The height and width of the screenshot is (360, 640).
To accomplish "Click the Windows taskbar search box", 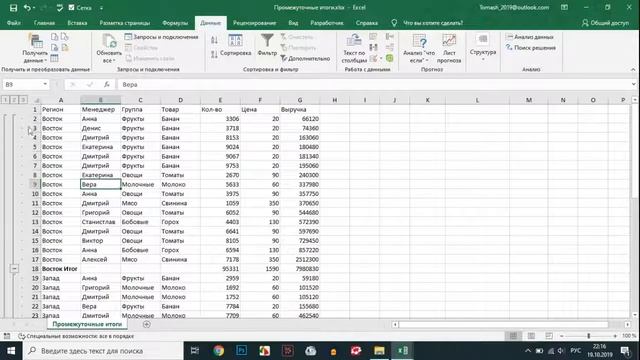I will coord(103,351).
